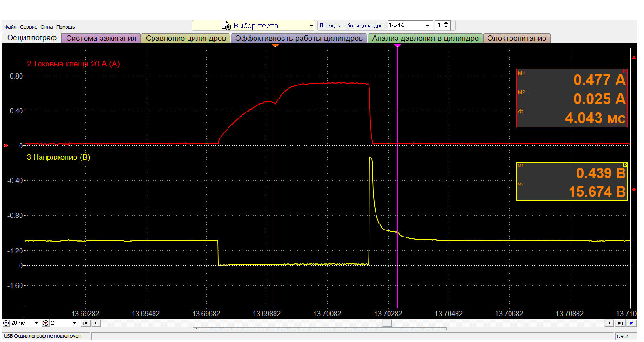
Task: Click the time axis label 13.69882
Action: pyautogui.click(x=267, y=313)
